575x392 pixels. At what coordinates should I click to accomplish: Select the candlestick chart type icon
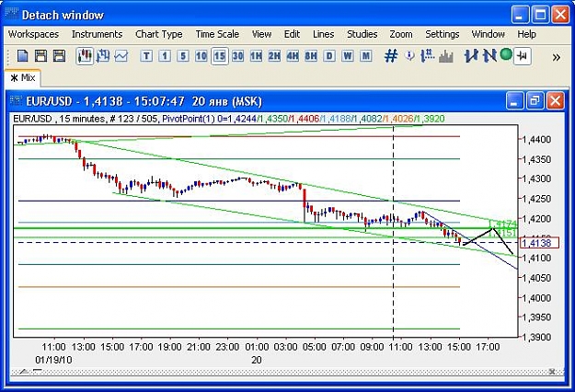tap(85, 56)
